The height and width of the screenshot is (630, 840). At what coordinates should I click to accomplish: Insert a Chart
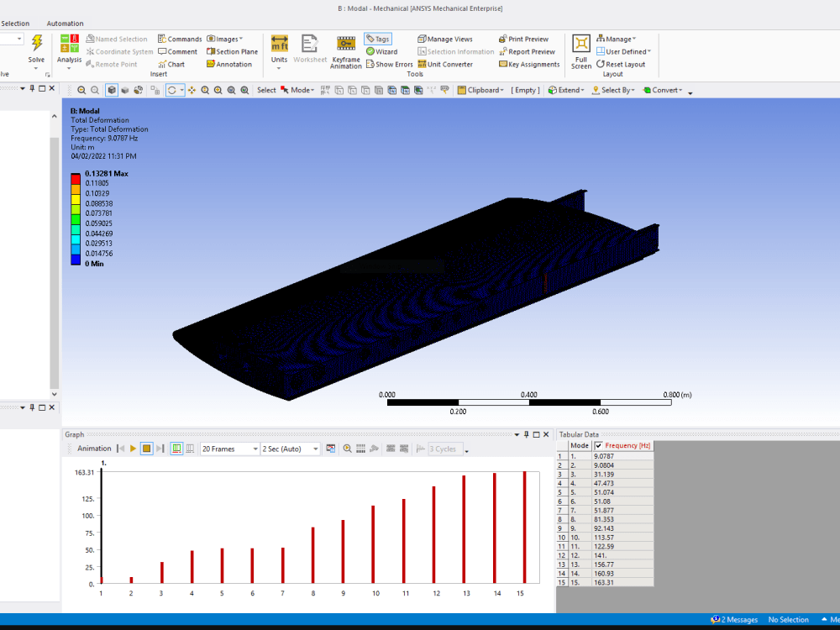(x=171, y=65)
